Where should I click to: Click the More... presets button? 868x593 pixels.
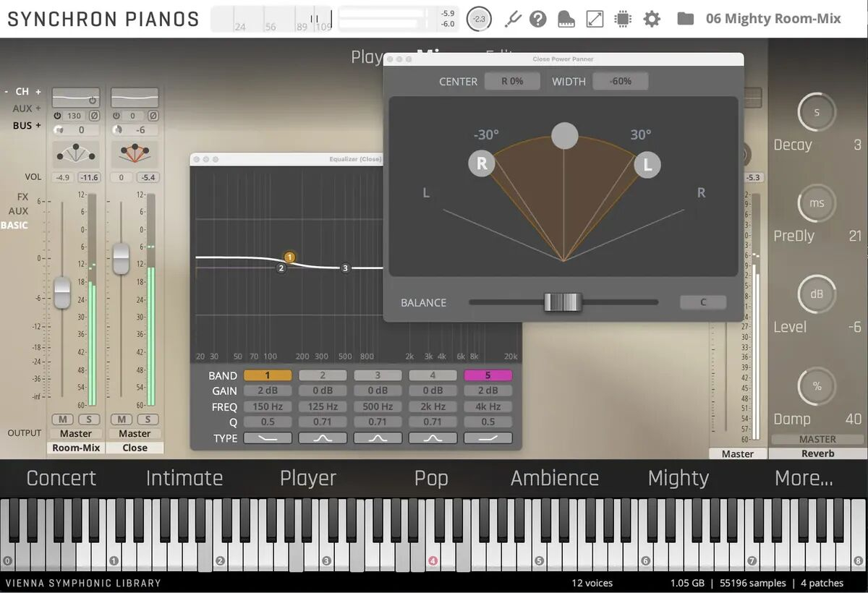[804, 478]
